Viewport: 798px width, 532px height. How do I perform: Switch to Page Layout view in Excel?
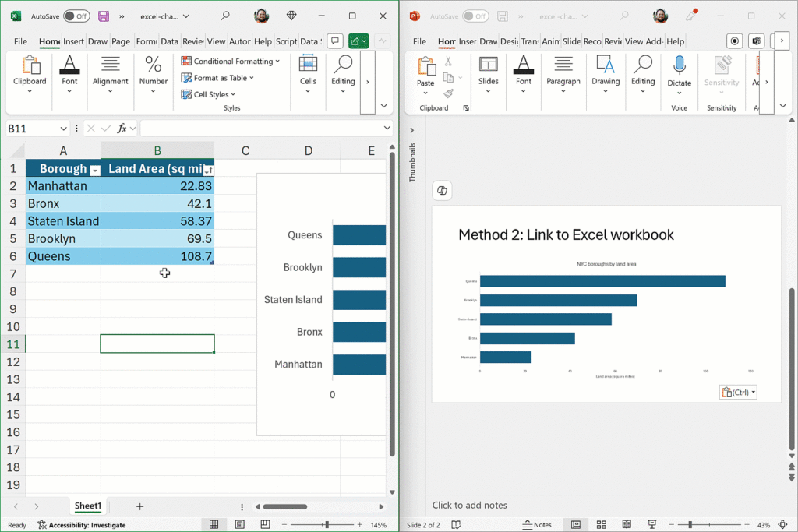(x=240, y=525)
